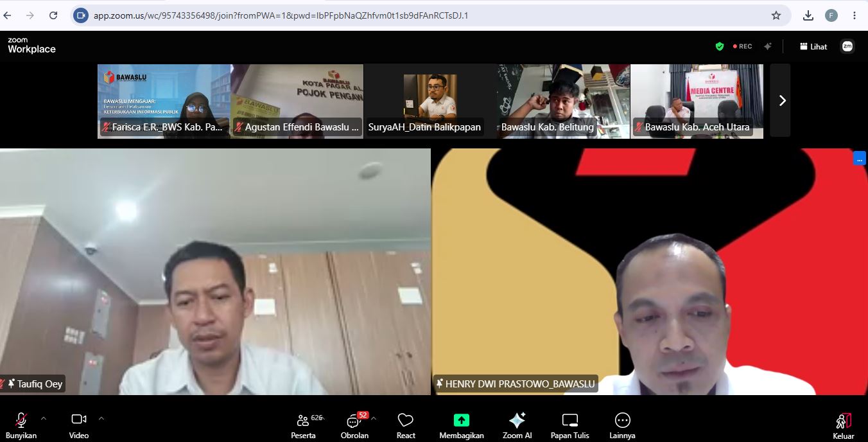Click the Zoom Workplace logo
The image size is (868, 442).
pos(31,46)
